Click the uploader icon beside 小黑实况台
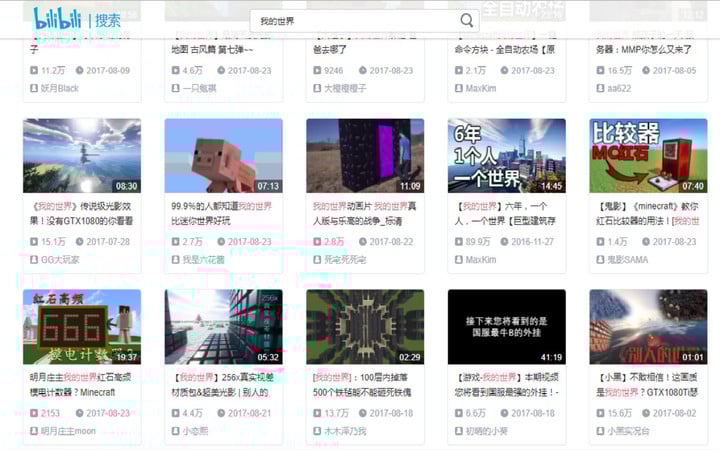The height and width of the screenshot is (450, 720). tap(600, 431)
